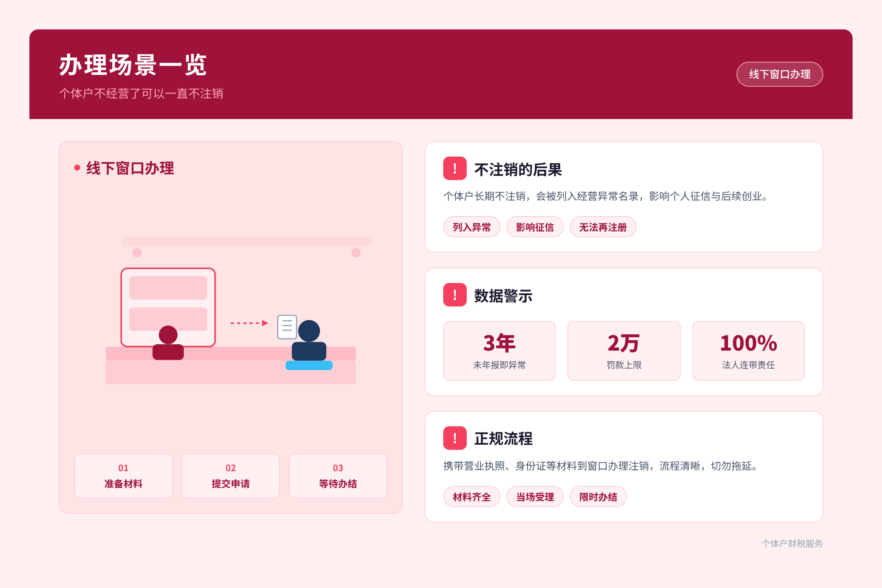
Task: Open step 02 提交申请 card
Action: click(x=231, y=476)
